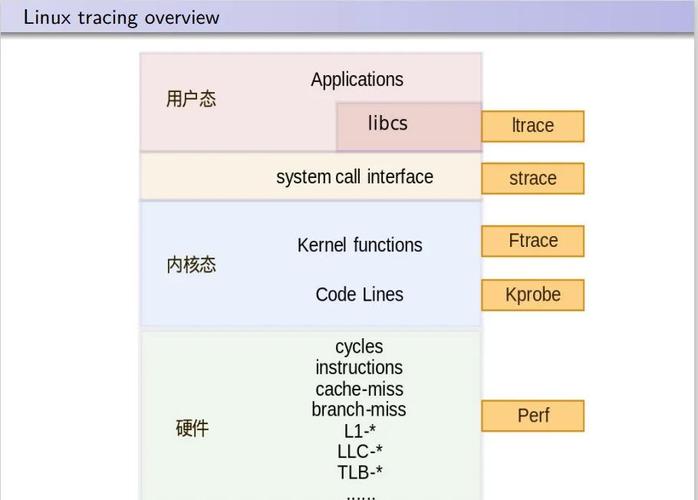Click the LLC-* entry
The image size is (698, 500).
(360, 451)
